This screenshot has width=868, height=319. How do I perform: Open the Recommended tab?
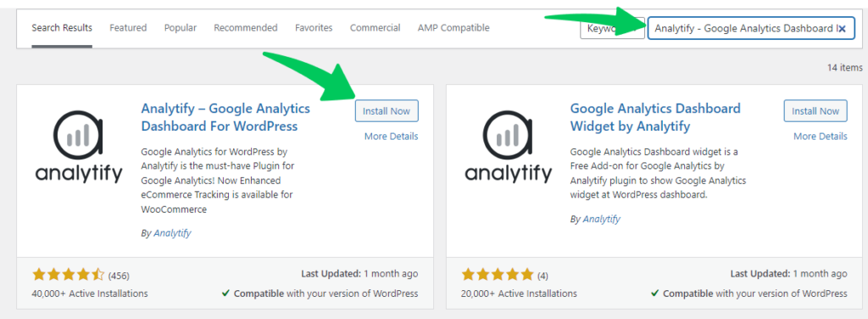point(246,28)
